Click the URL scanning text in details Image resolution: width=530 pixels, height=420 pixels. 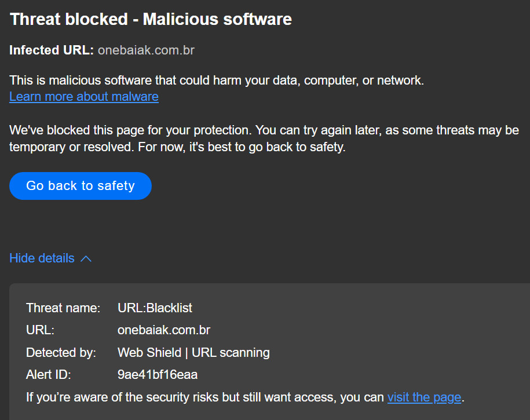231,352
